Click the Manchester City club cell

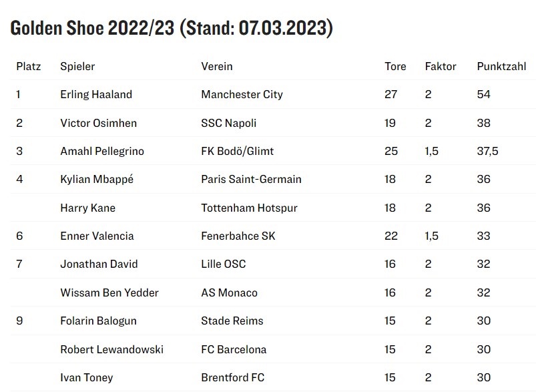click(x=242, y=94)
